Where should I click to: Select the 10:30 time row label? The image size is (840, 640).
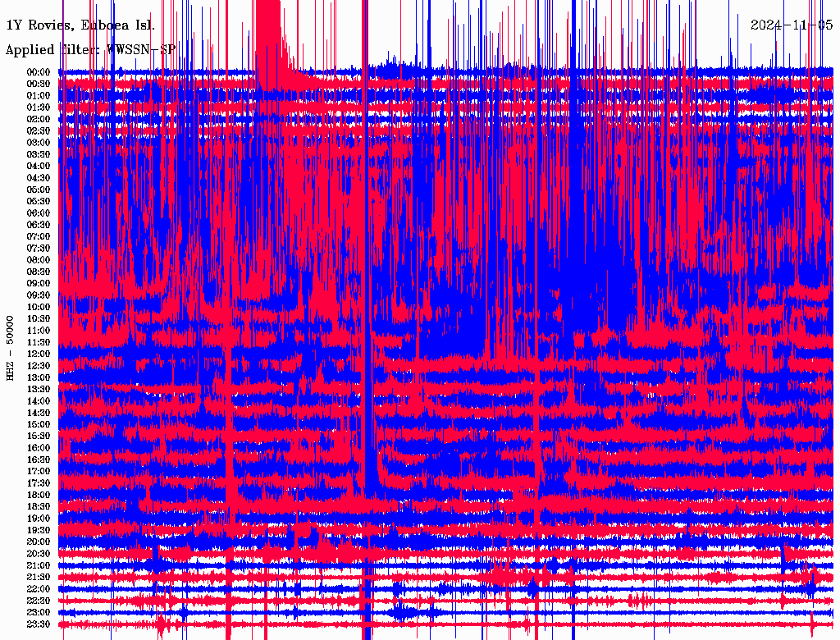[39, 319]
